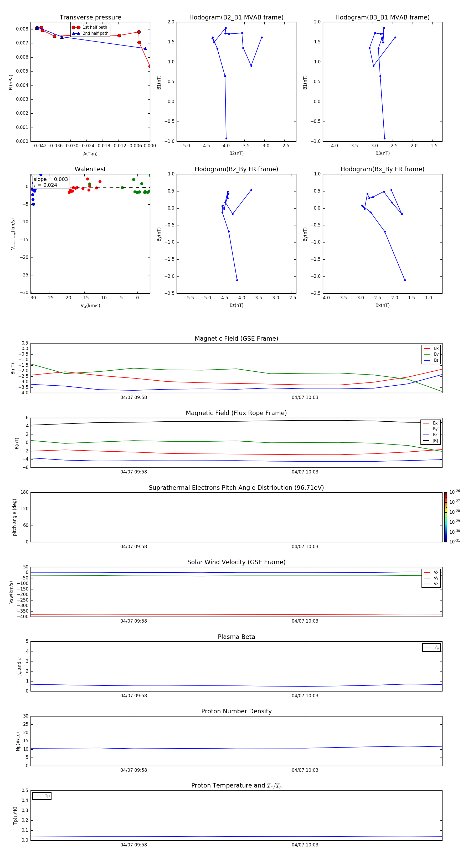The image size is (473, 868).
Task: Click the "A(T·m)" x-axis label
Action: (x=90, y=154)
